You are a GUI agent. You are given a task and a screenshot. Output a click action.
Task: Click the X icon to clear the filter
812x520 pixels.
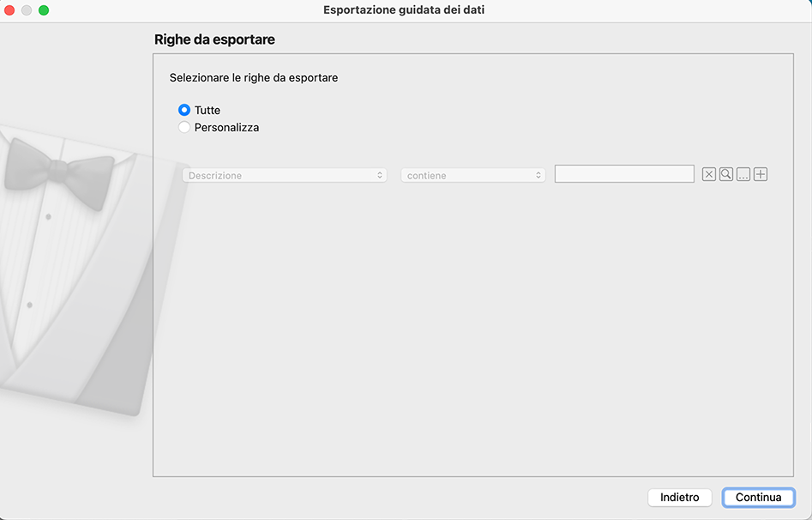709,174
